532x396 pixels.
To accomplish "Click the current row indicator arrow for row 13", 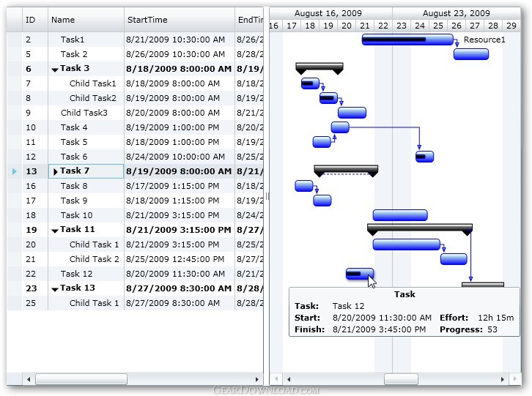I will (x=14, y=171).
